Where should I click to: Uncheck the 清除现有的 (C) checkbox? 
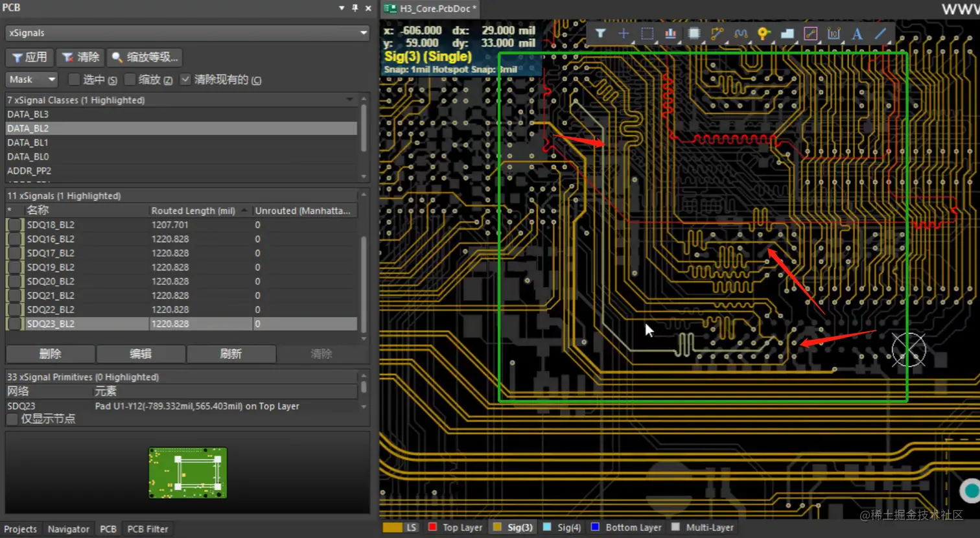tap(185, 80)
